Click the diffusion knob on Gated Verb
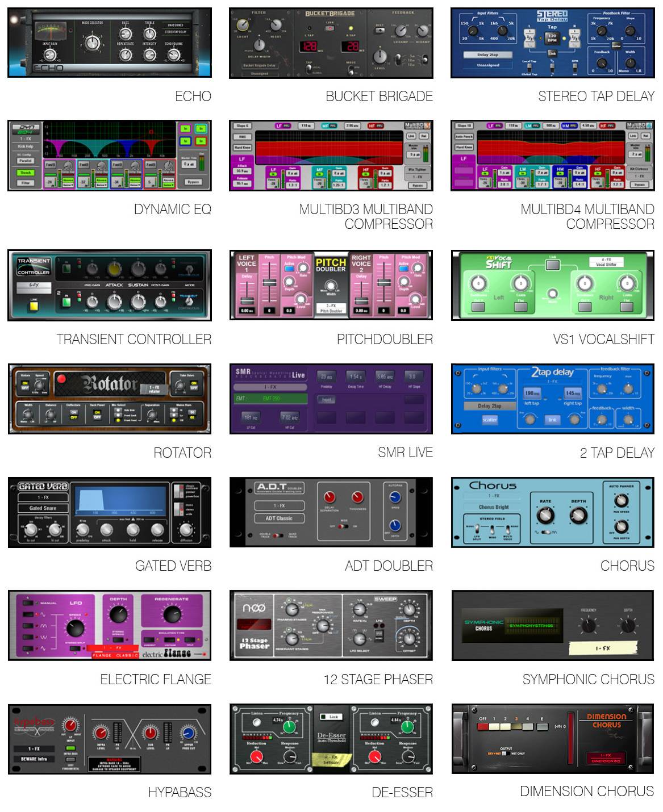Image resolution: width=663 pixels, height=812 pixels. pos(186,529)
